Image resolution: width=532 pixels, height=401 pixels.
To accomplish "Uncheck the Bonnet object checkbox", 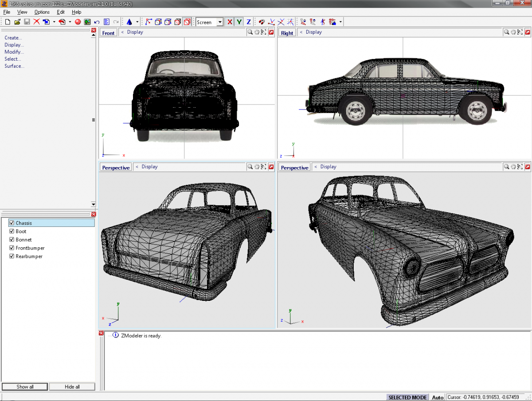I will click(x=12, y=240).
